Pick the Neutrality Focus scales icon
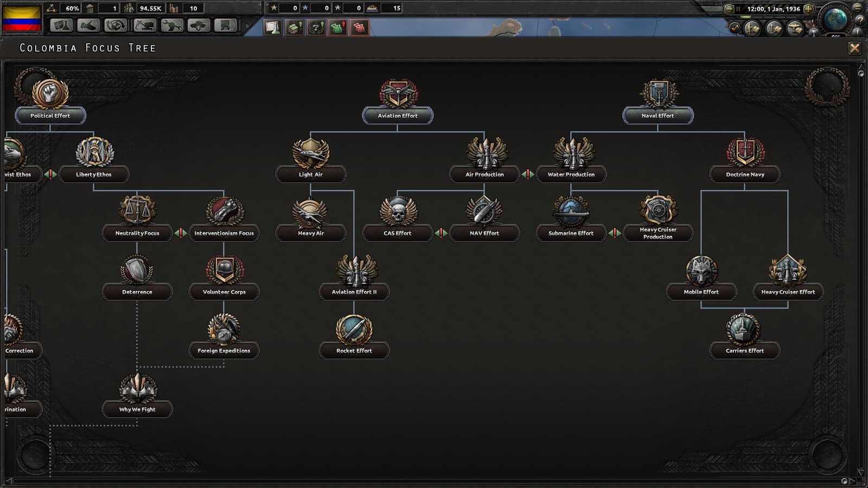Screen dimensions: 868x488 pos(137,211)
